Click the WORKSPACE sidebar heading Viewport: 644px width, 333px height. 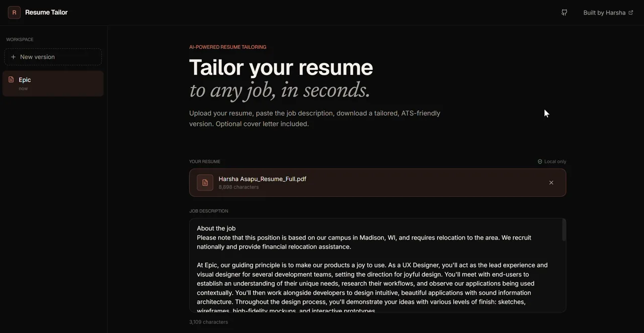click(20, 39)
